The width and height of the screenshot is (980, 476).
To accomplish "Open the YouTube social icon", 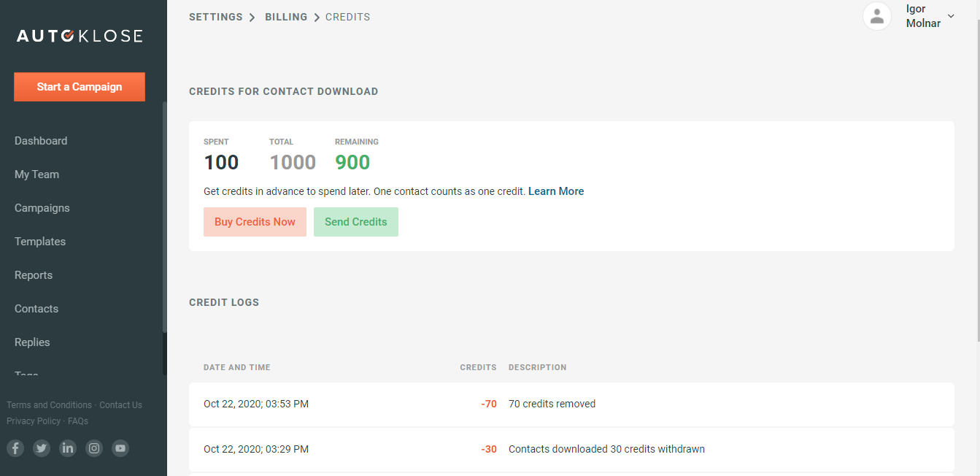I will tap(120, 448).
